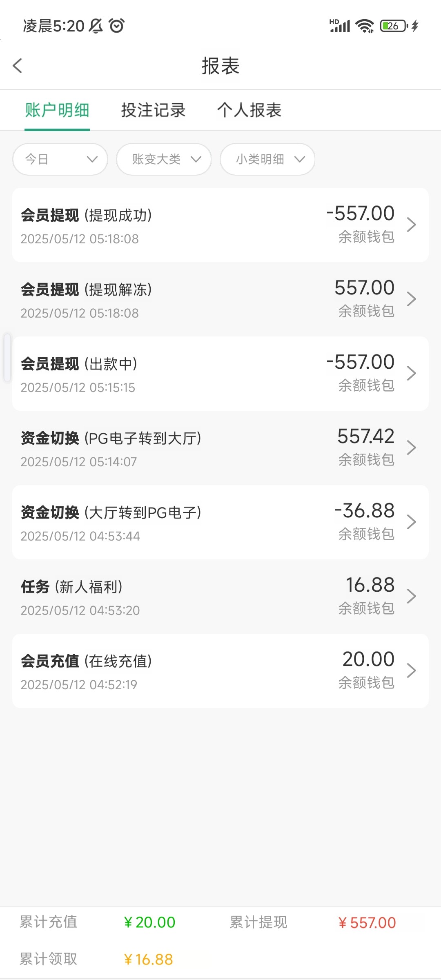441x980 pixels.
Task: Open chevron for 新人福利 task entry
Action: (411, 596)
